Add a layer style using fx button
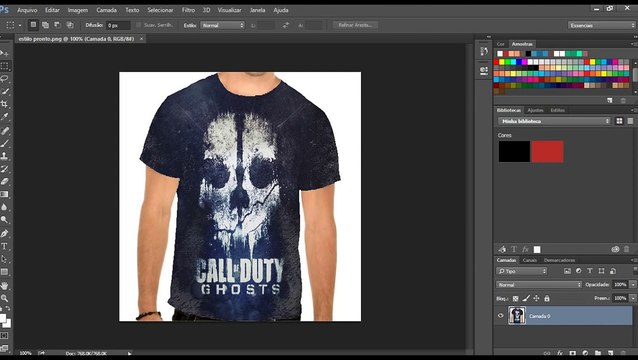The height and width of the screenshot is (360, 638). tap(559, 353)
